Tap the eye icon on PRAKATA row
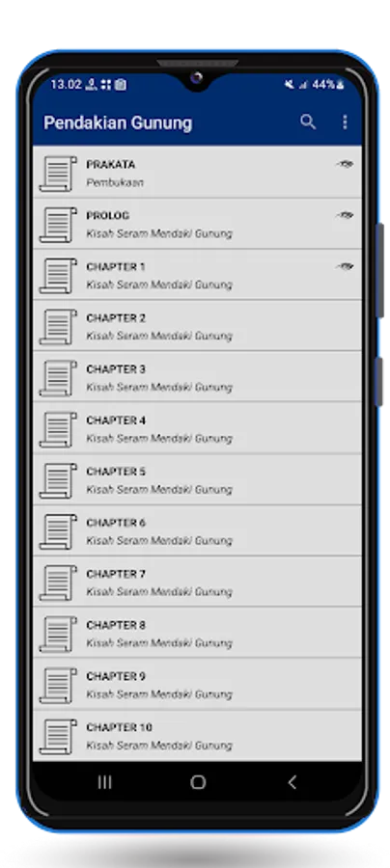This screenshot has height=868, width=390. (345, 164)
